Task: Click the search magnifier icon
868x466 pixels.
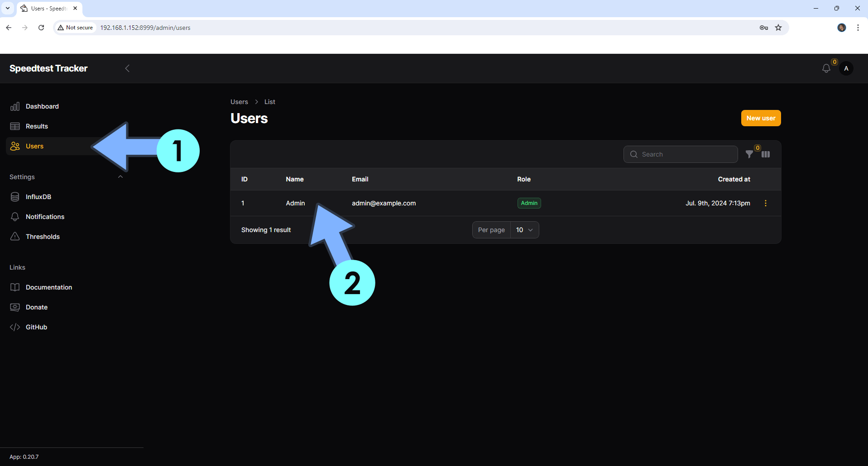Action: [x=634, y=154]
